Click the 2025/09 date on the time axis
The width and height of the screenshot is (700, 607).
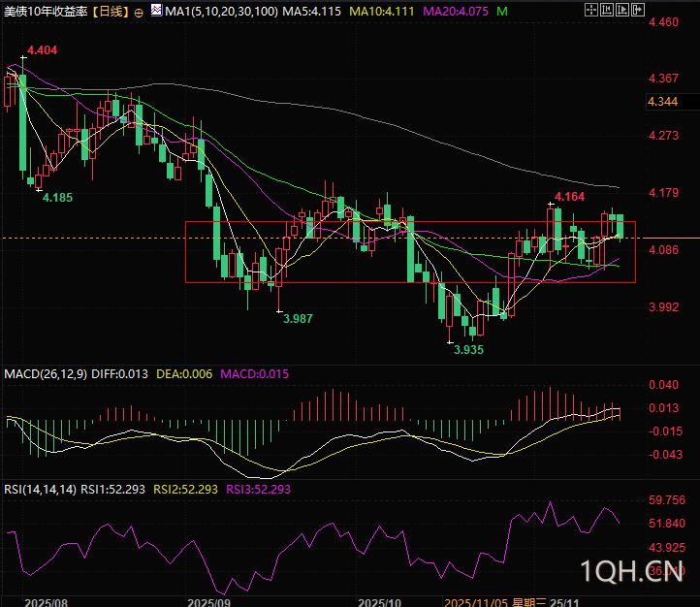click(208, 602)
